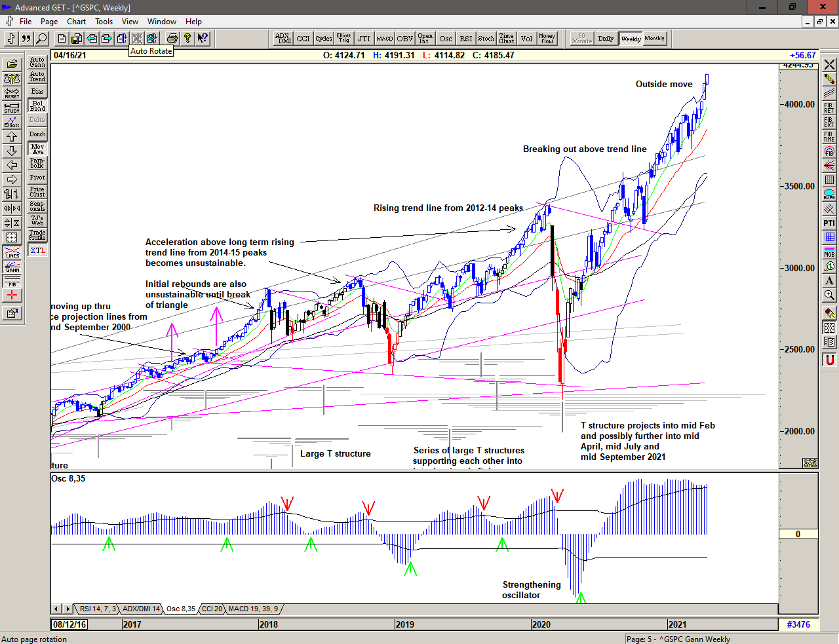Select the text annotation 'A' tool
The width and height of the screenshot is (839, 644).
(829, 280)
